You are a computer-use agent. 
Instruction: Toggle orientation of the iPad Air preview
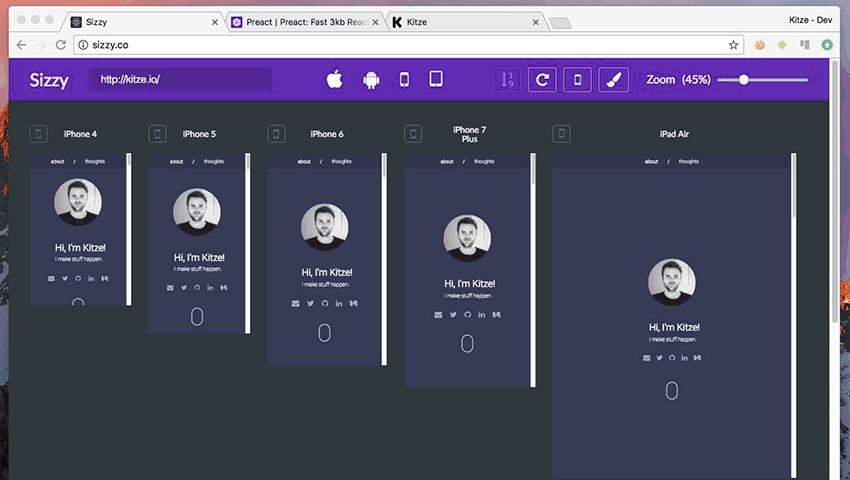tap(562, 134)
